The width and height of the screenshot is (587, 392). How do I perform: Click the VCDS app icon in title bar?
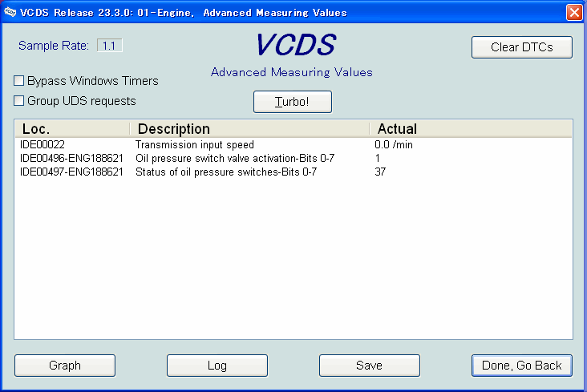[10, 12]
